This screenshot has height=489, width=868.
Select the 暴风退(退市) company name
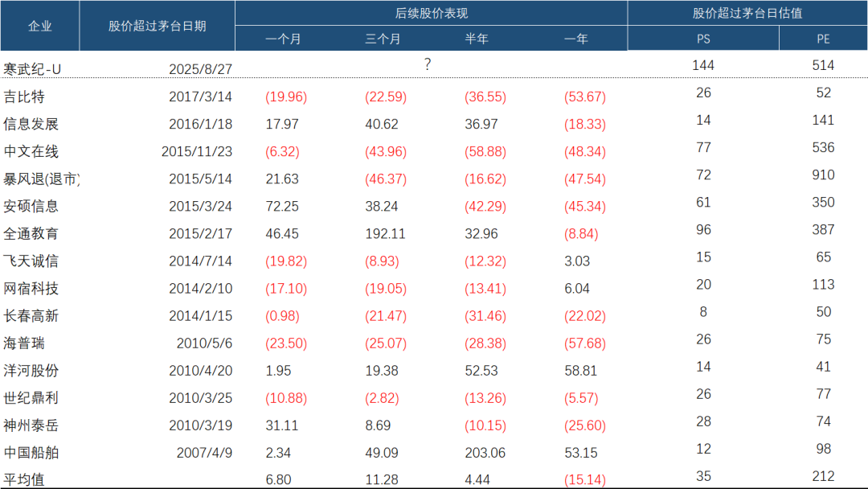point(42,179)
